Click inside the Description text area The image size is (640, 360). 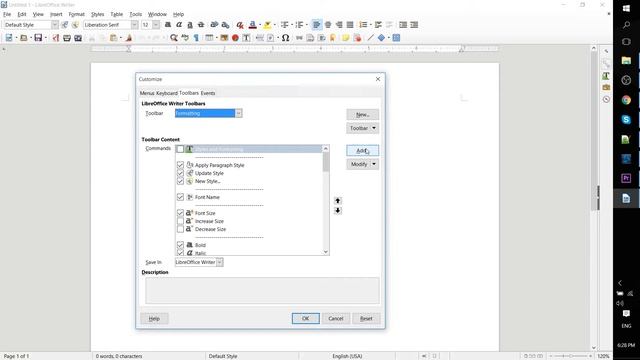262,291
